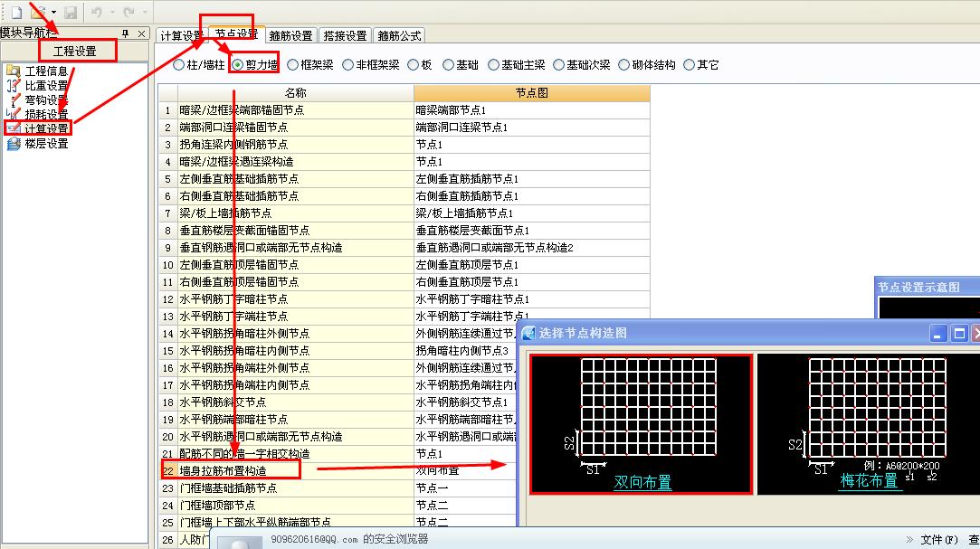This screenshot has height=549, width=980.
Task: Click the 垂直筋楼层变截面节点1 cell
Action: 532,231
